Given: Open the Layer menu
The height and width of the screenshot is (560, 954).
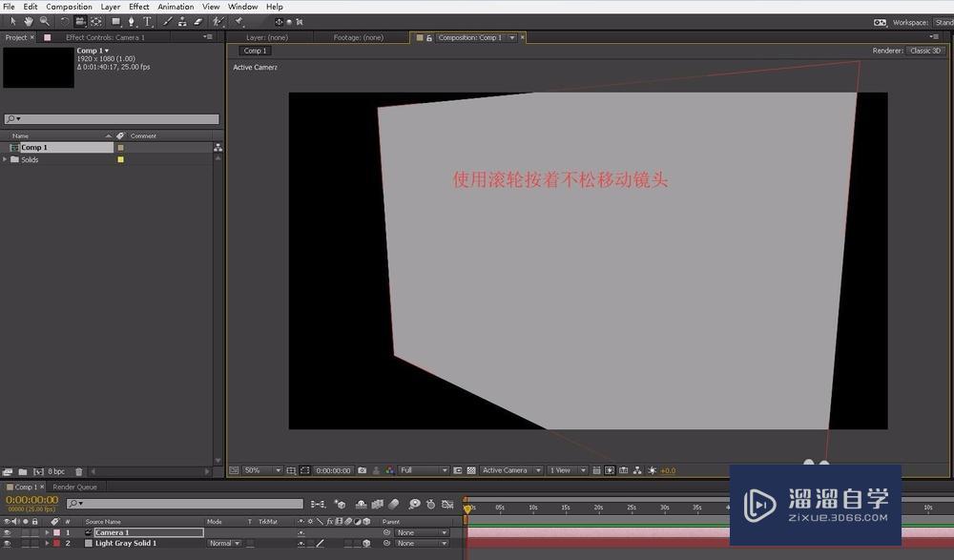Looking at the screenshot, I should 110,6.
